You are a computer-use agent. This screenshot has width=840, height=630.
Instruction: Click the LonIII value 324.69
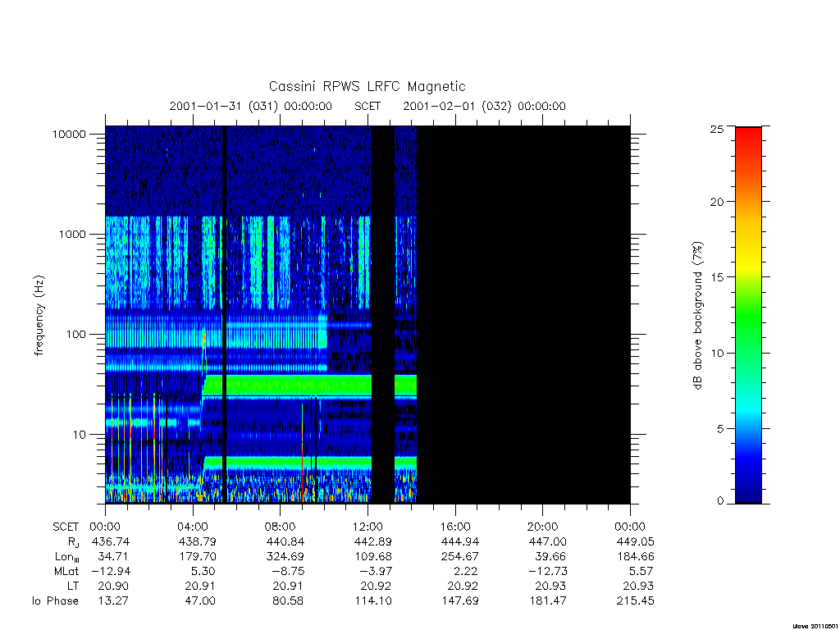pyautogui.click(x=285, y=557)
